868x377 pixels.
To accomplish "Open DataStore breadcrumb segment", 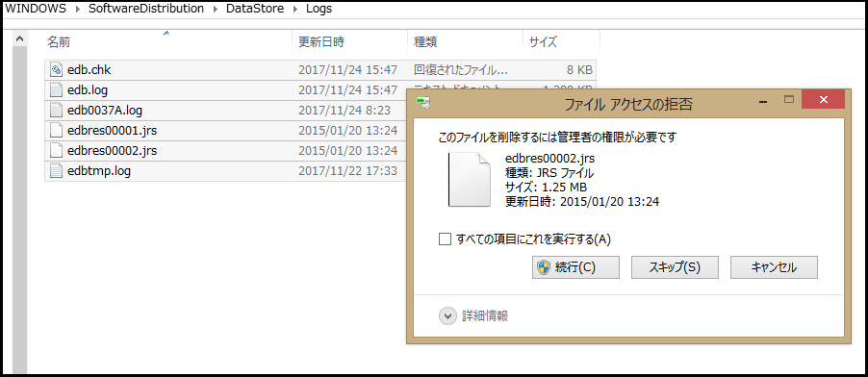I will [255, 10].
